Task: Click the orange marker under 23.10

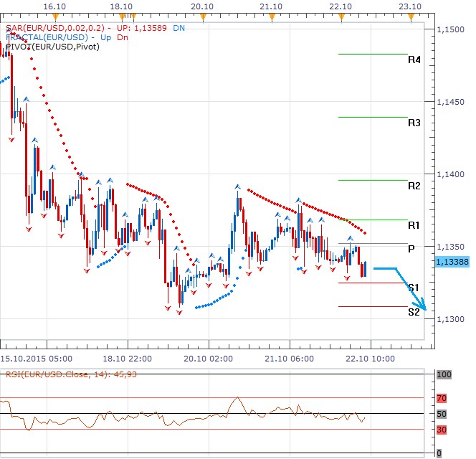Action: pyautogui.click(x=409, y=15)
